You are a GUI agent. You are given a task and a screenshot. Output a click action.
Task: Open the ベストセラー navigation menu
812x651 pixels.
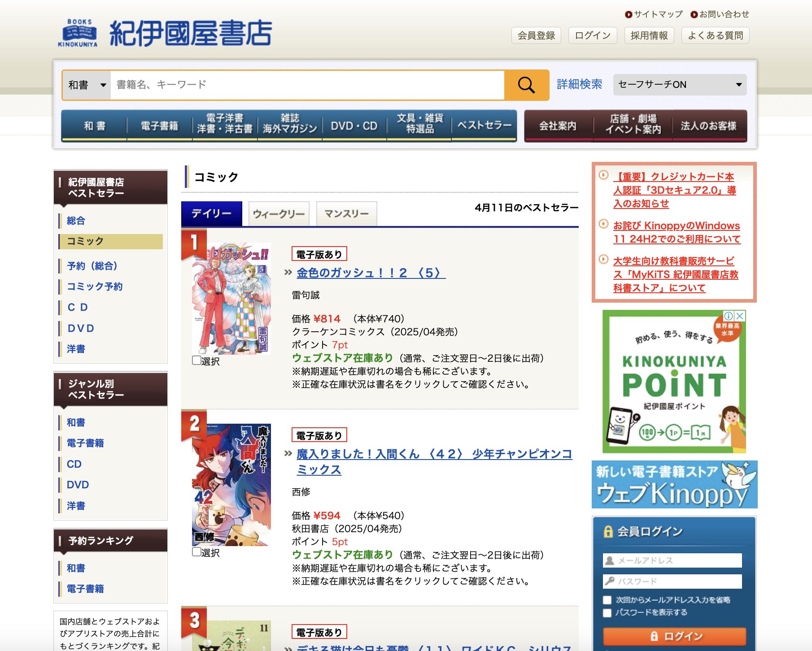click(x=485, y=126)
